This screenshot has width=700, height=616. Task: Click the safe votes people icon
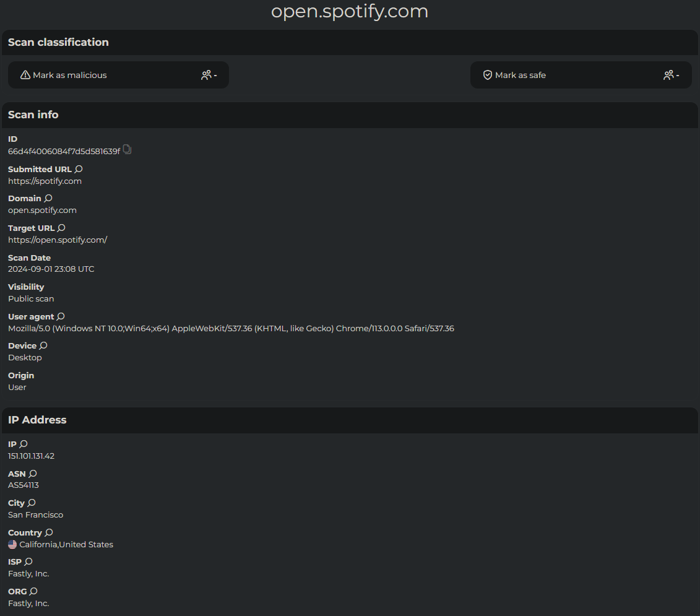(x=668, y=75)
